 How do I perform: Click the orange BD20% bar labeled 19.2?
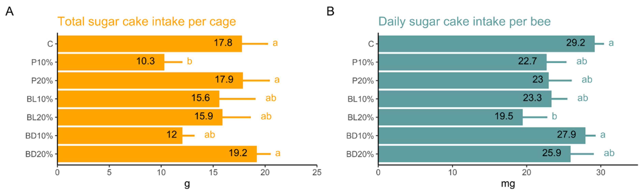pyautogui.click(x=157, y=154)
